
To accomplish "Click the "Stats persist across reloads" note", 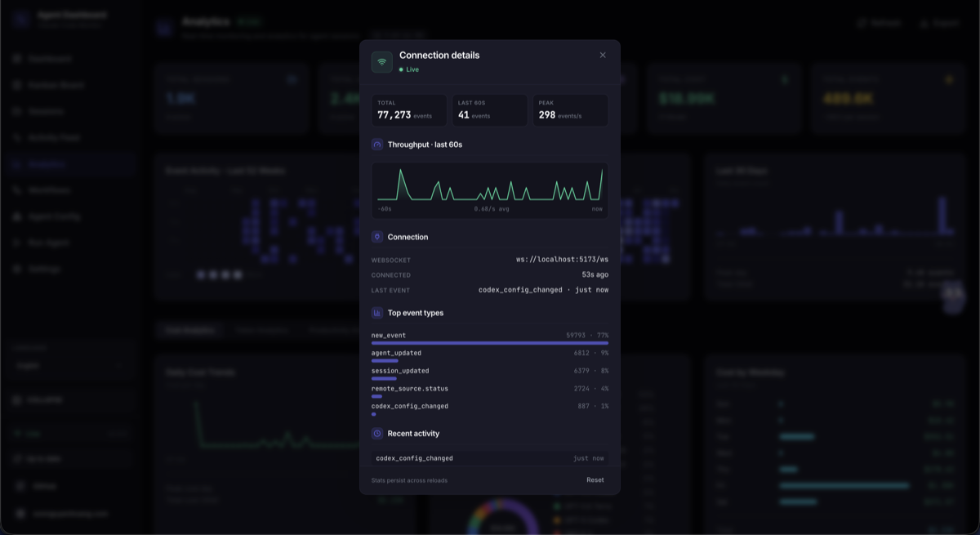I will tap(409, 480).
